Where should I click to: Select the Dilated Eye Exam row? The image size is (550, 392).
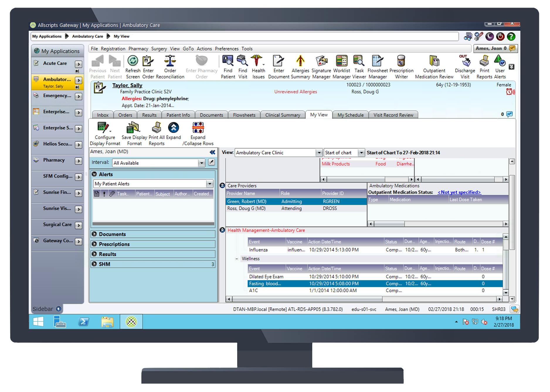click(x=375, y=277)
